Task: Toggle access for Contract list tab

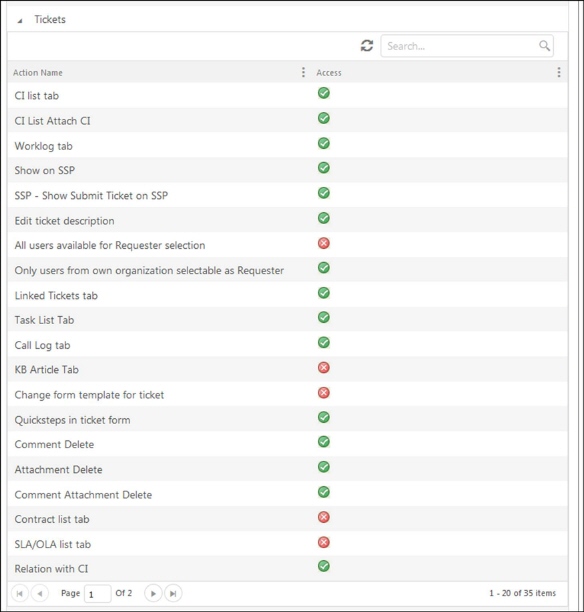Action: 324,517
